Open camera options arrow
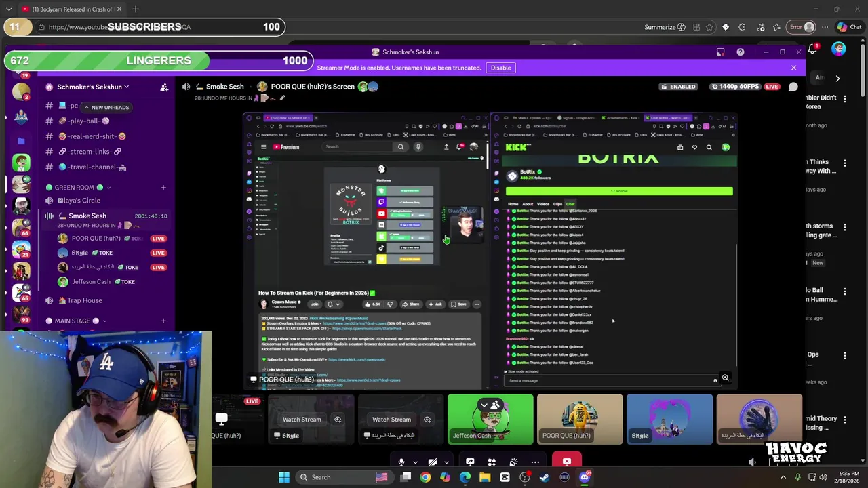This screenshot has width=868, height=488. point(446,462)
